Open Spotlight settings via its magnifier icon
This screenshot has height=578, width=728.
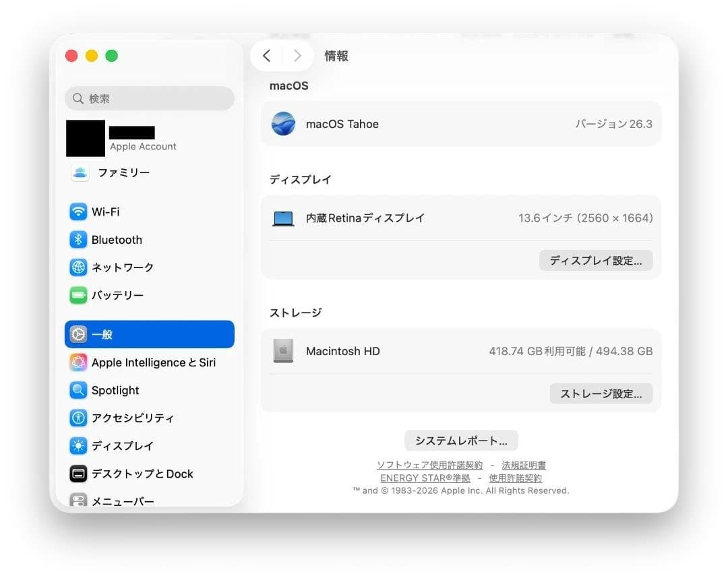coord(79,390)
